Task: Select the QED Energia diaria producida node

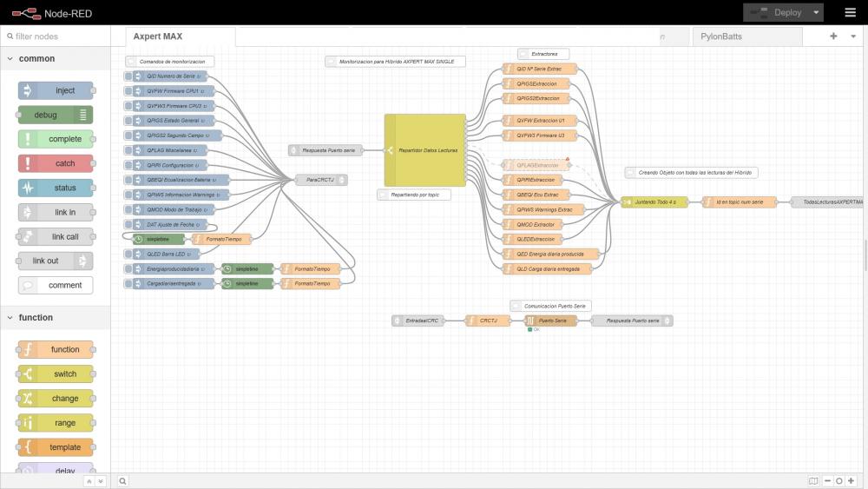Action: [x=550, y=254]
